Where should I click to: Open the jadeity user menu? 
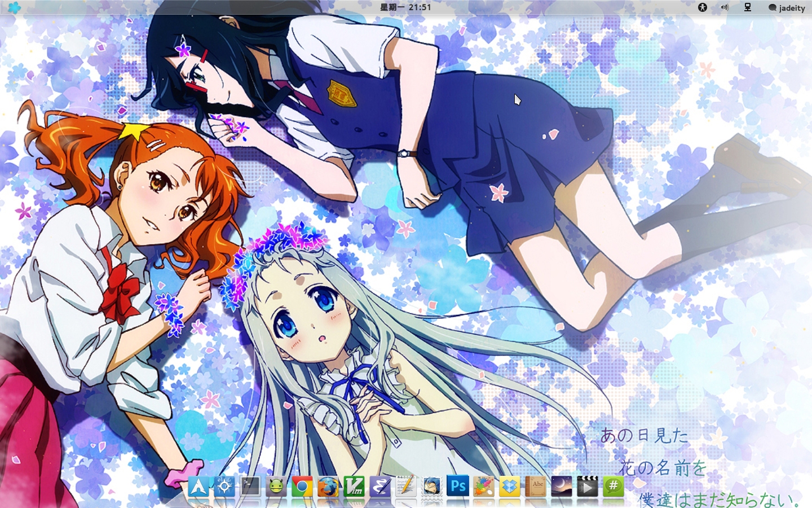pos(787,8)
